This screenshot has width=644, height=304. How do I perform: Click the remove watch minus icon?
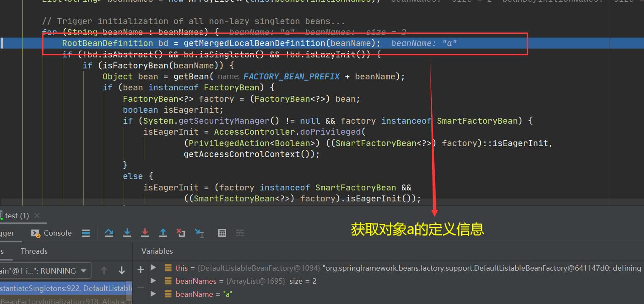(x=141, y=287)
